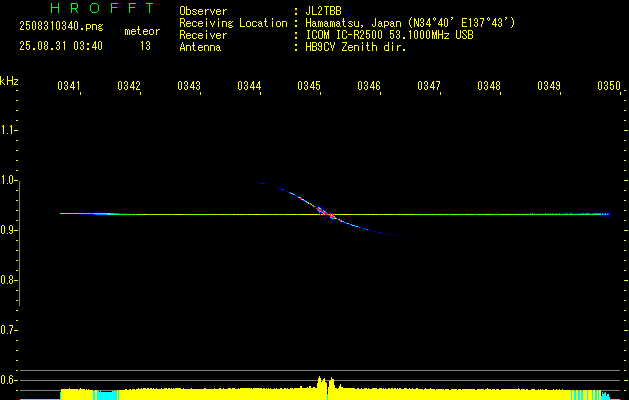
Task: Click the 0345 time marker
Action: pyautogui.click(x=309, y=85)
